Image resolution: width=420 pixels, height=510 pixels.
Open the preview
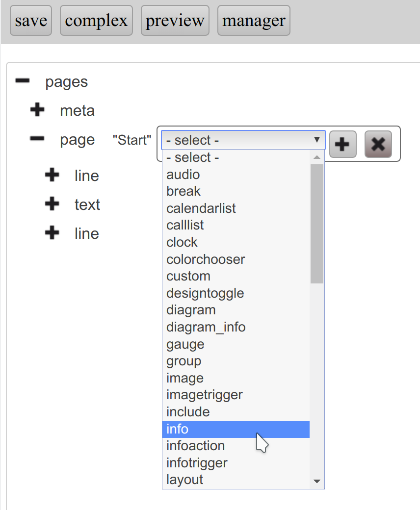pyautogui.click(x=175, y=21)
